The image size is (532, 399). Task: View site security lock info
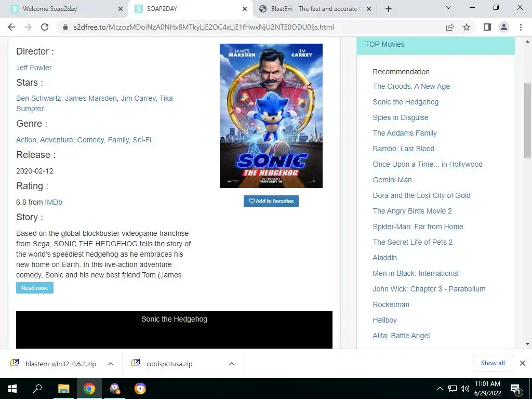pyautogui.click(x=66, y=27)
